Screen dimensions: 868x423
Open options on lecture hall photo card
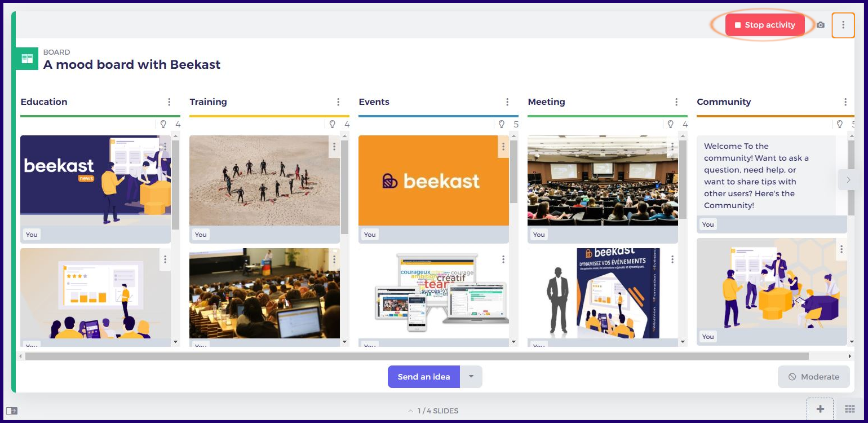[672, 147]
